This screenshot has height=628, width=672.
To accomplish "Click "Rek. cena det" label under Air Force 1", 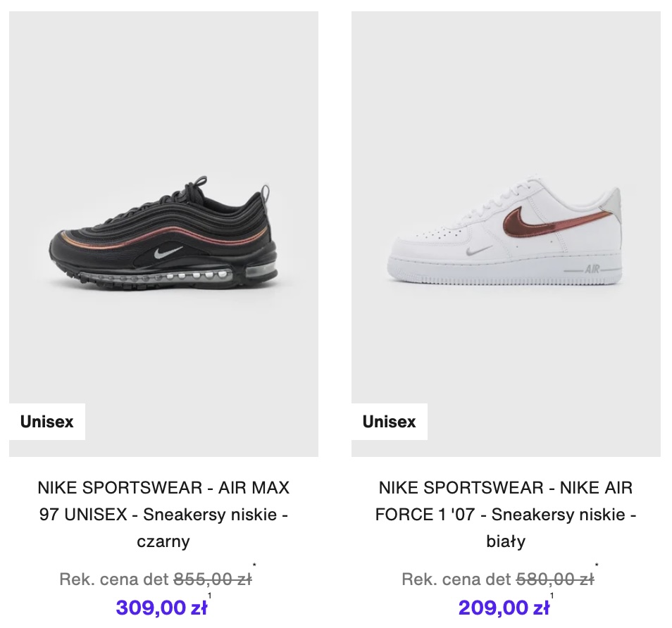I will click(x=456, y=579).
